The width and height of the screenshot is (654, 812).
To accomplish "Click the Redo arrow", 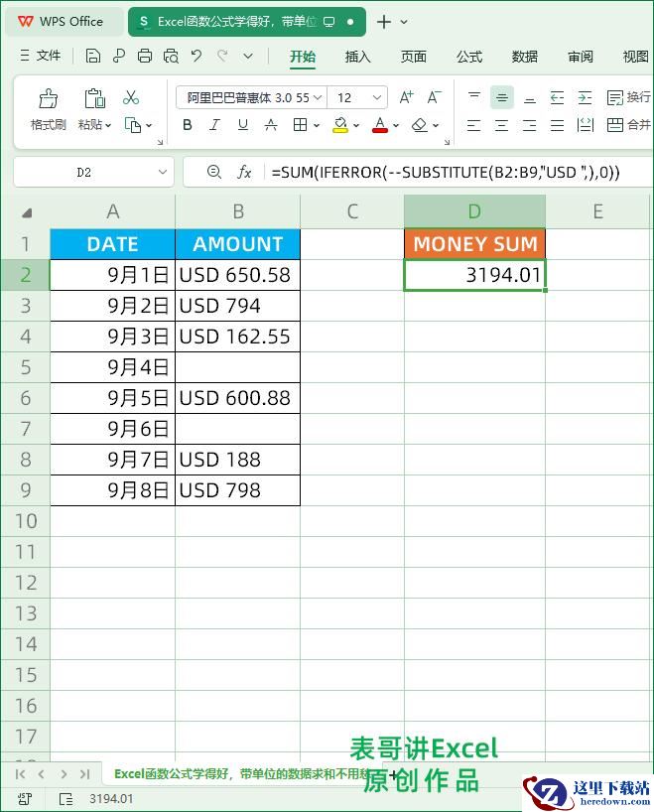I will pos(222,56).
